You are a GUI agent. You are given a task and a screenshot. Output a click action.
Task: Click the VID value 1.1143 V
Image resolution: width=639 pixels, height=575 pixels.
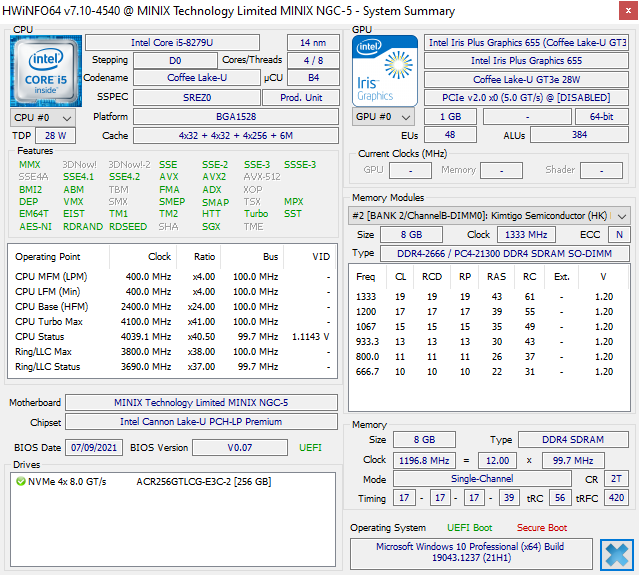(x=311, y=337)
